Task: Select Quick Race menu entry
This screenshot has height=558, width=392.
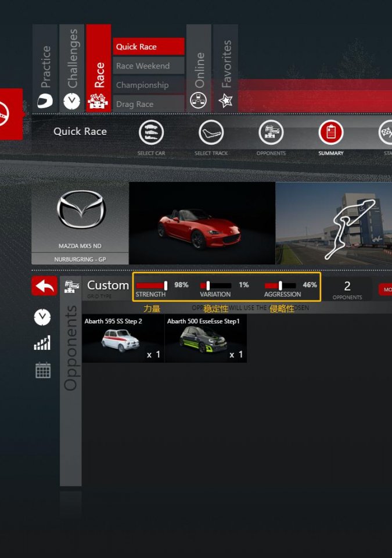Action: [x=149, y=46]
